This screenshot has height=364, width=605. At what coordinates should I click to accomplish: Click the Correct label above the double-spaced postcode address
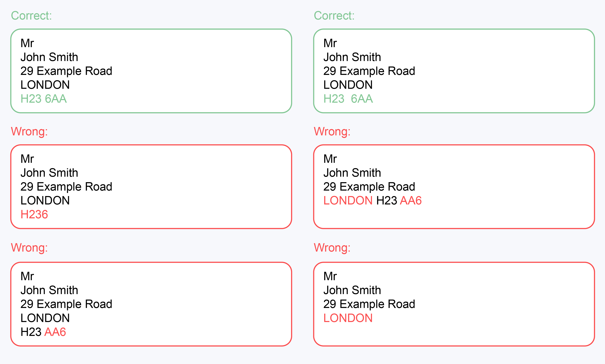pos(334,16)
